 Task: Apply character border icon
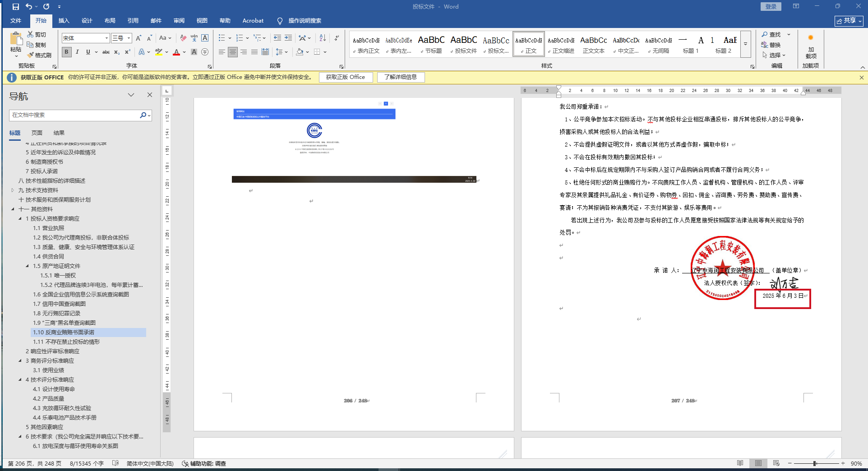pos(205,38)
